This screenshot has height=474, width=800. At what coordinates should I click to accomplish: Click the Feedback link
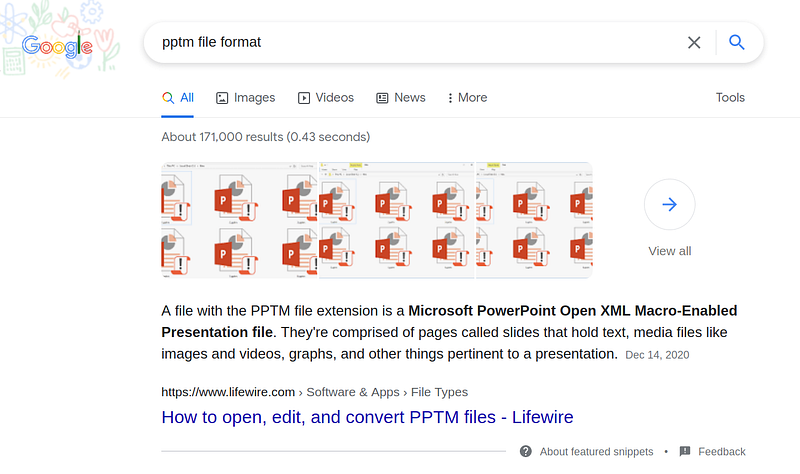point(721,452)
